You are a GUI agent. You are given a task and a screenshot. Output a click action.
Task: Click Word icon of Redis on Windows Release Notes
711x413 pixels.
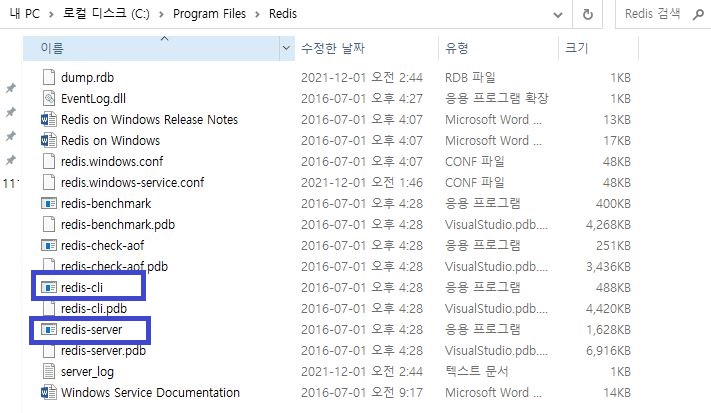pyautogui.click(x=49, y=120)
